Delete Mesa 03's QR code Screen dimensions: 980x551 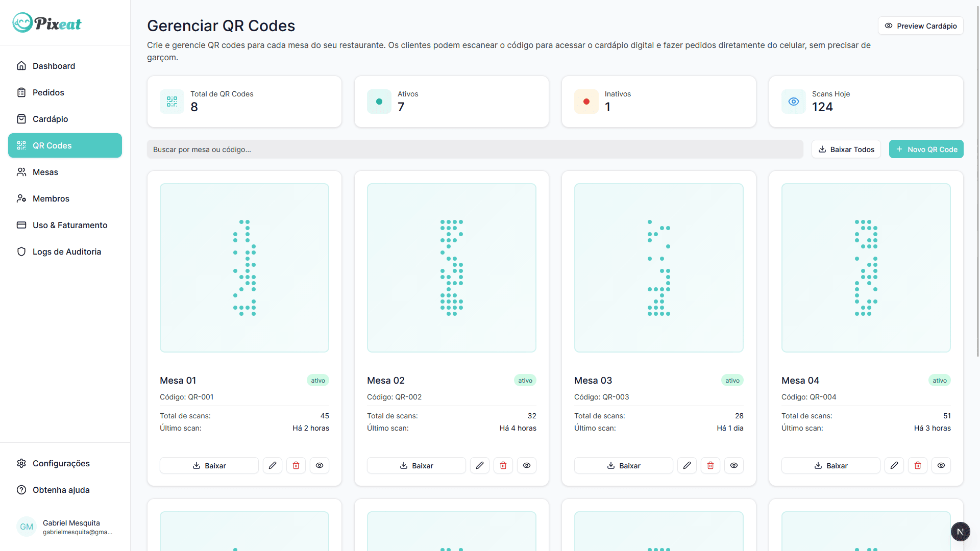coord(710,465)
